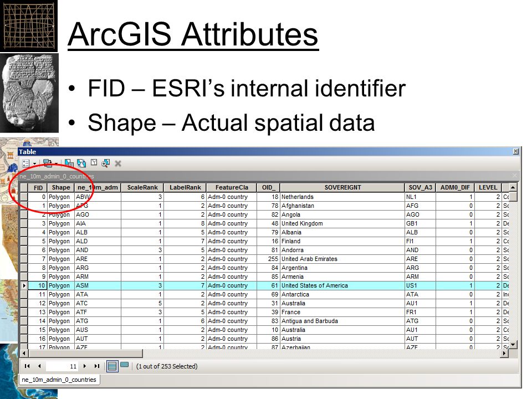Expand the Table Options dropdown arrow
This screenshot has width=532, height=399.
tap(34, 164)
